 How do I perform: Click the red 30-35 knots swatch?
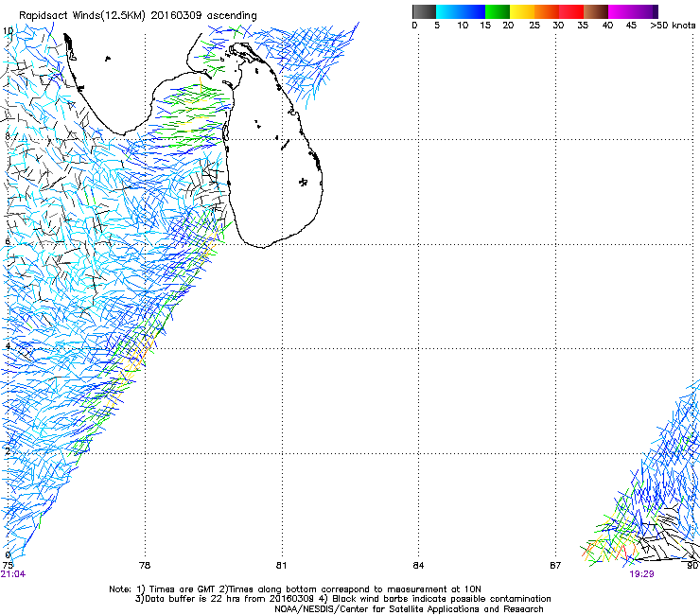[x=571, y=11]
